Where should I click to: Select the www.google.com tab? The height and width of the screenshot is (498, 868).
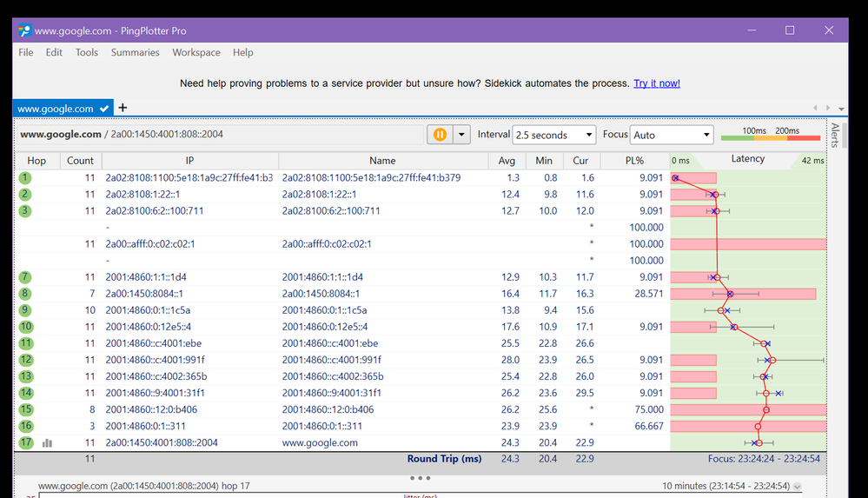point(63,109)
